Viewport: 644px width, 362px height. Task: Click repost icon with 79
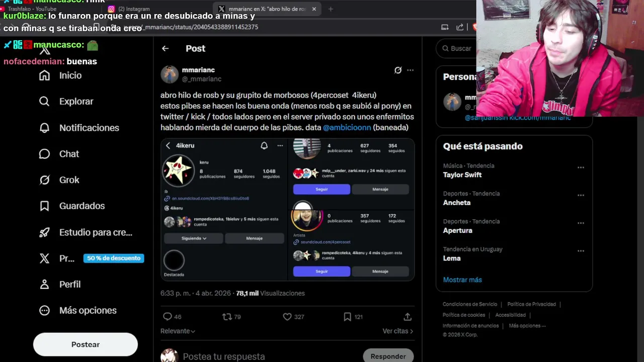227,317
